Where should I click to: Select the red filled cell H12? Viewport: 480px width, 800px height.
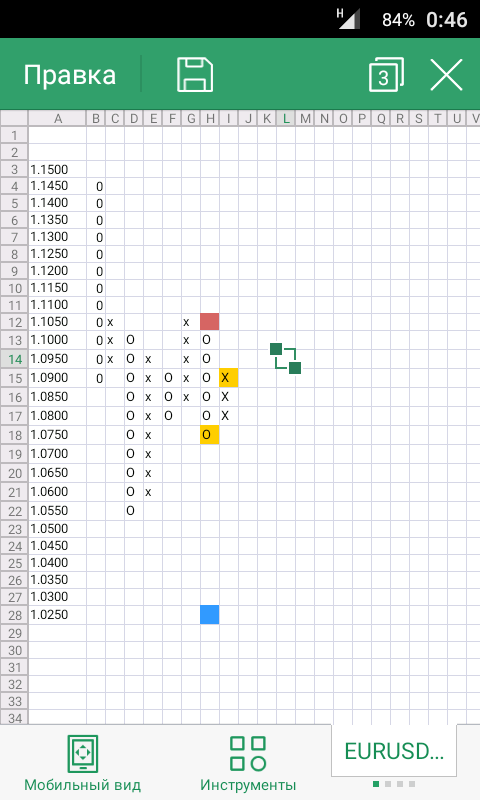pos(210,322)
